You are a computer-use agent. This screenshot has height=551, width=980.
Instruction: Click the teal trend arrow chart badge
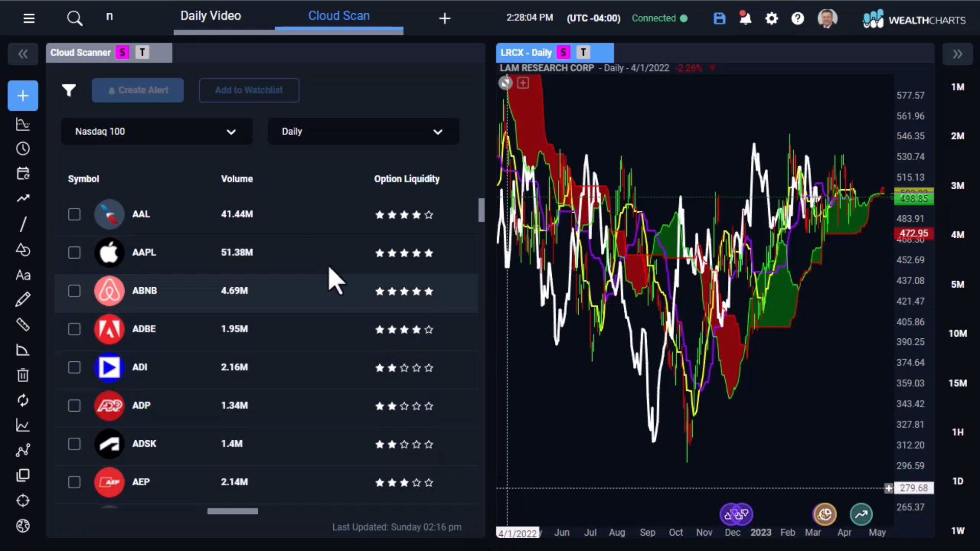(x=861, y=514)
